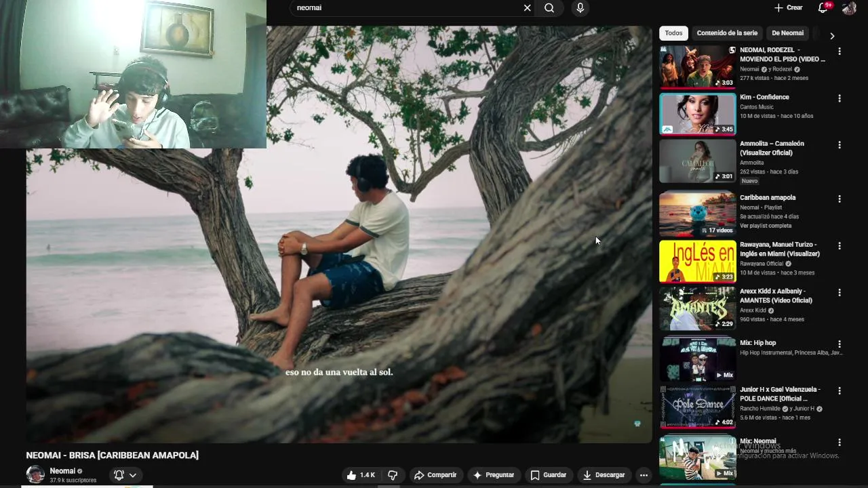Open options for Arexx Kidd AMANTES video
Image resolution: width=868 pixels, height=488 pixels.
pyautogui.click(x=840, y=293)
